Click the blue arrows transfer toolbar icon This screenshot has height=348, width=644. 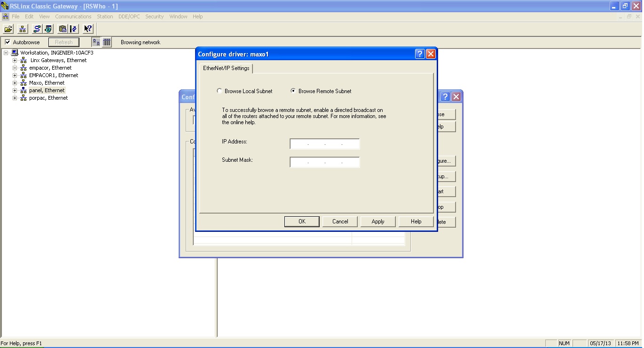tap(73, 29)
